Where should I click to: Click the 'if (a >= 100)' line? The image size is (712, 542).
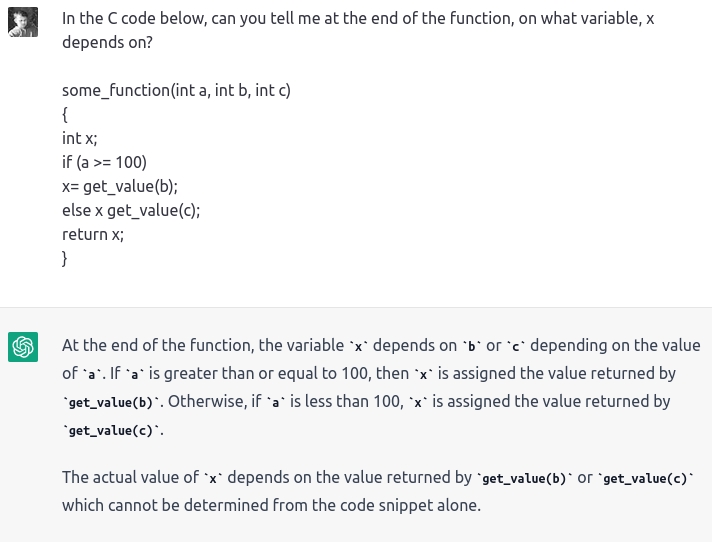tap(104, 163)
